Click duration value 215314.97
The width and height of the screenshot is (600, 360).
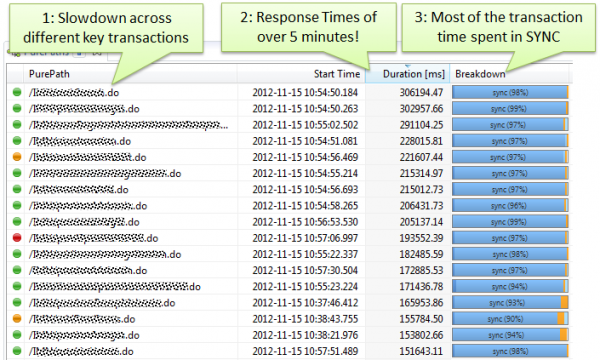point(421,173)
